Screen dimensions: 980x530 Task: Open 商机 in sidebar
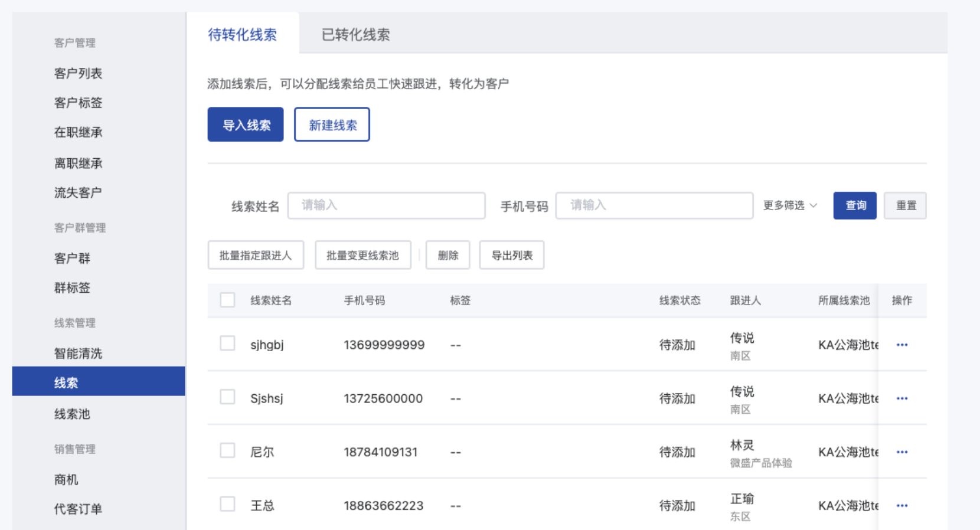(66, 479)
